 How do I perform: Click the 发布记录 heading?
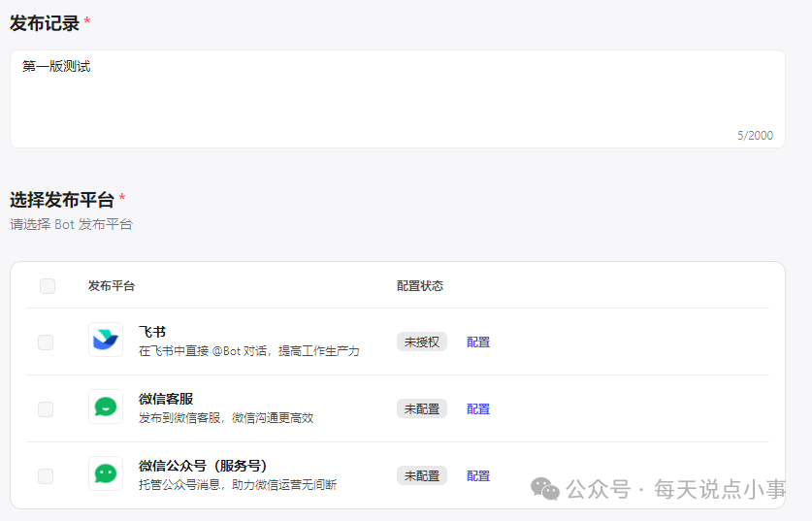pyautogui.click(x=45, y=23)
